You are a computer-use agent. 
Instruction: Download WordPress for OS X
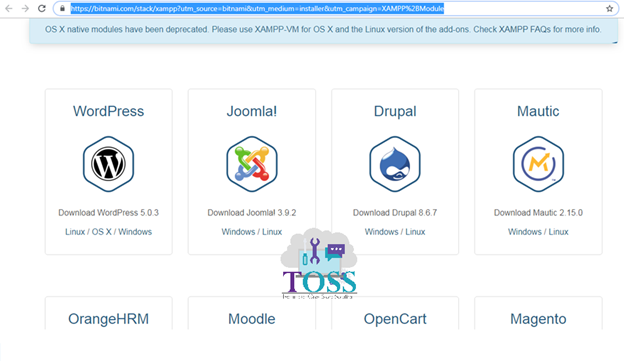(x=101, y=232)
